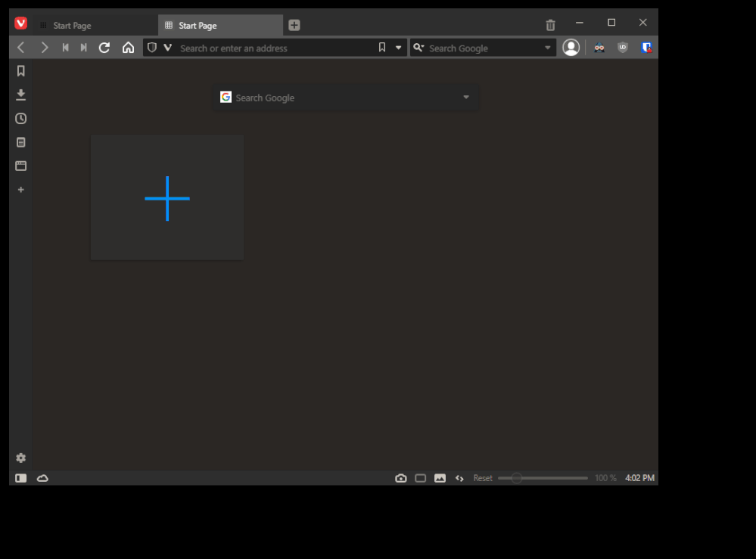
Task: Open the Bitwarden extension icon
Action: click(646, 48)
